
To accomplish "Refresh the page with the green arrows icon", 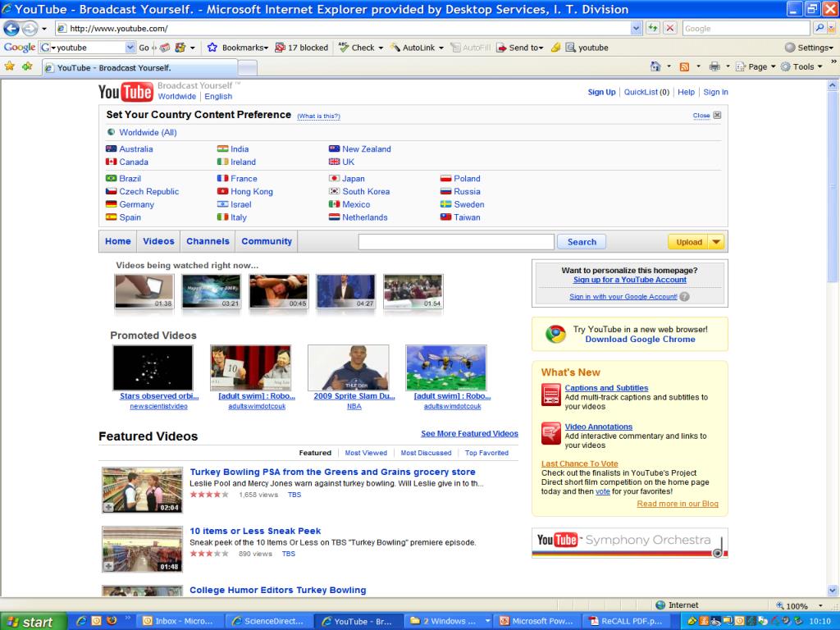I will pyautogui.click(x=652, y=29).
